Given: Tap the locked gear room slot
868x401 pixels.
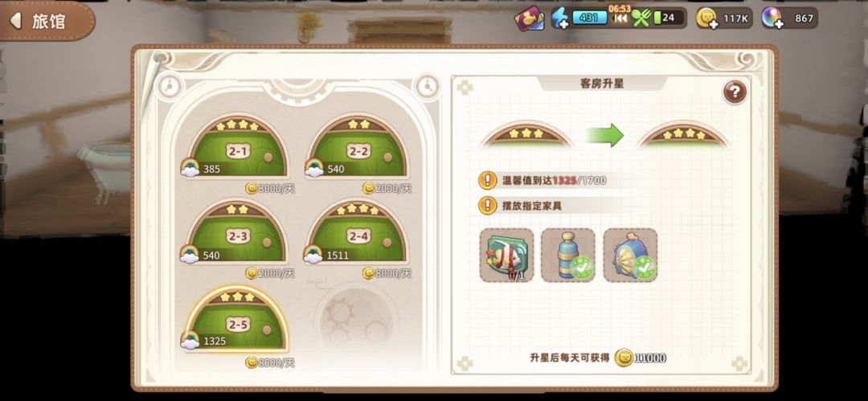Looking at the screenshot, I should coord(356,317).
